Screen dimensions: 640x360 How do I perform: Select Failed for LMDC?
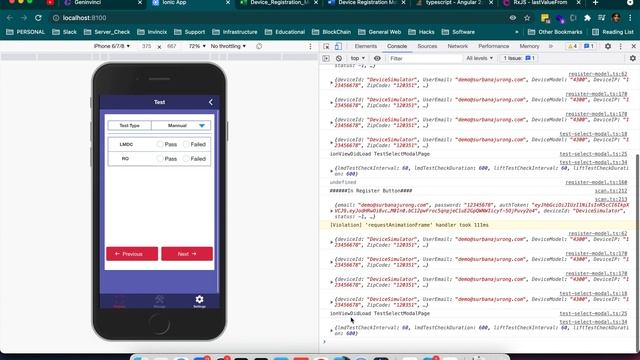click(186, 144)
